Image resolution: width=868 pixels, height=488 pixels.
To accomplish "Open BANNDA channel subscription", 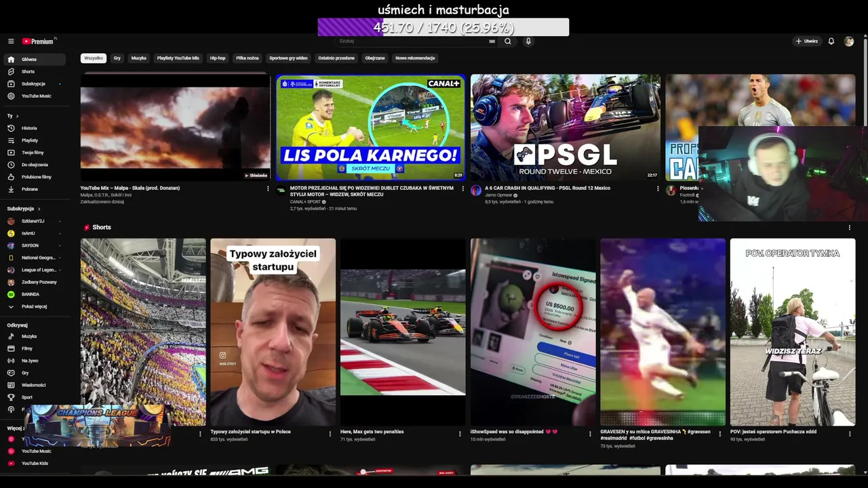I will (36, 294).
